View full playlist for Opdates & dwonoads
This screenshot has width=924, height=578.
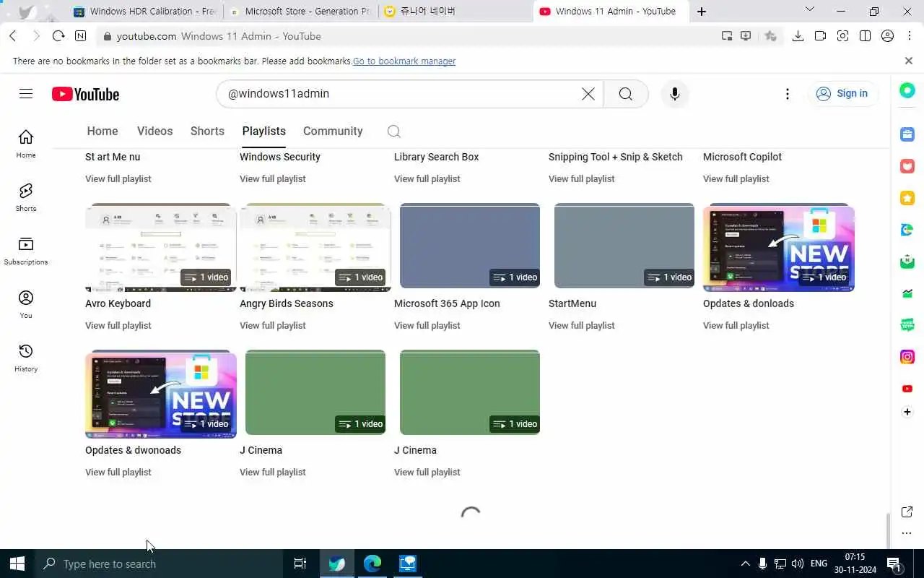point(118,472)
